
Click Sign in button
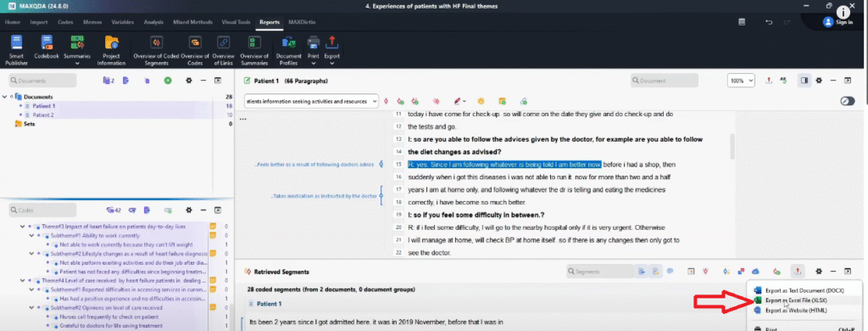point(837,22)
